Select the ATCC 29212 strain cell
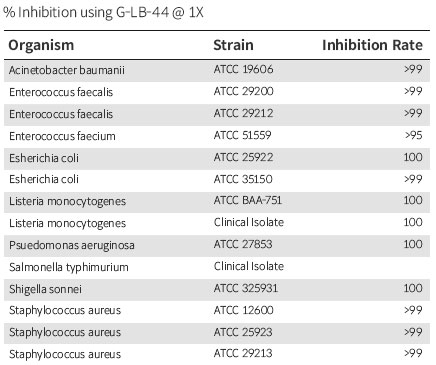The height and width of the screenshot is (365, 436). 243,113
